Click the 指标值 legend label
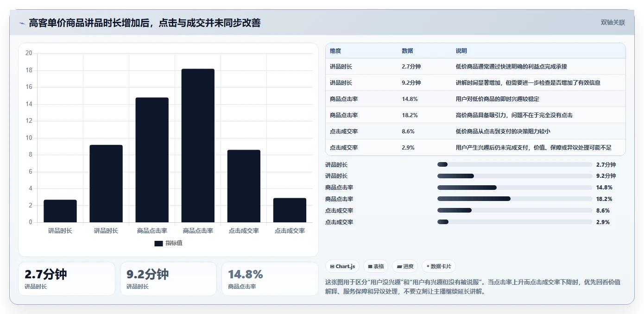 174,243
